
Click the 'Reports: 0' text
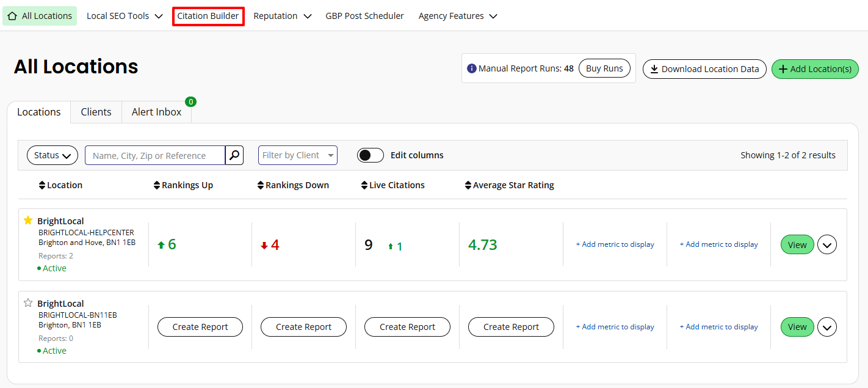pos(56,339)
